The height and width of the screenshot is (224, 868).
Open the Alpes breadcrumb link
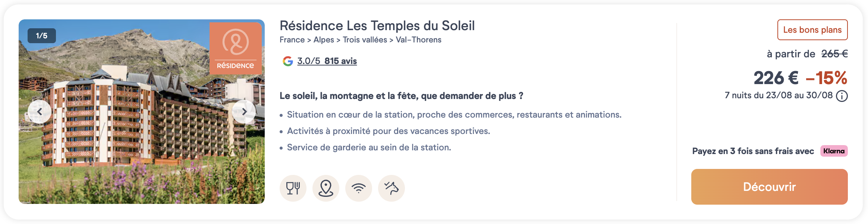tap(324, 40)
